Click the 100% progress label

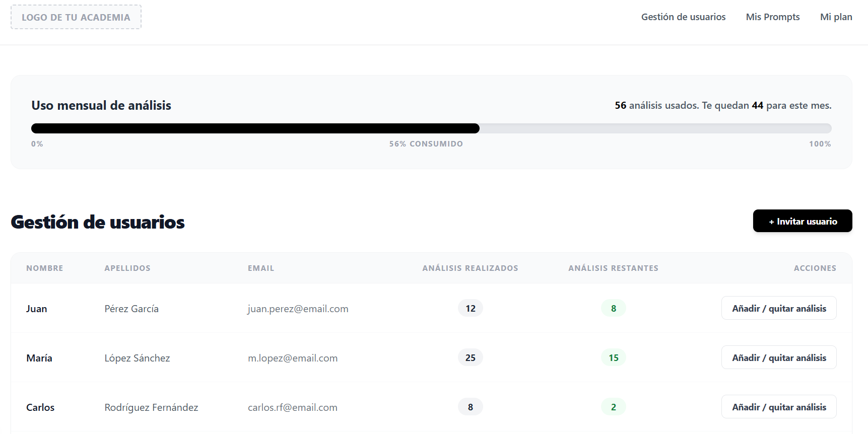click(x=820, y=144)
